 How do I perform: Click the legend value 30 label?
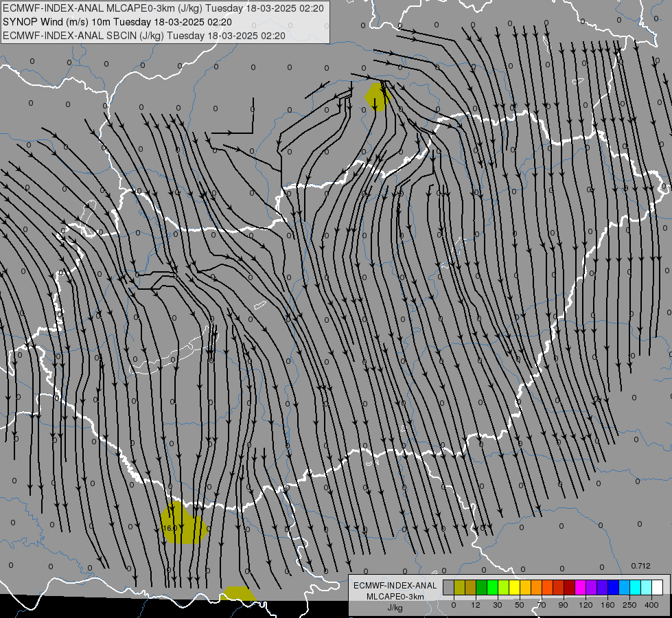tap(498, 605)
